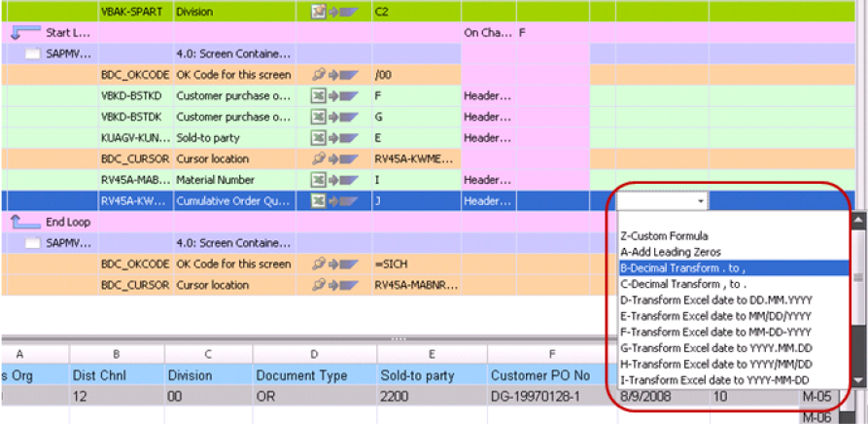Image resolution: width=868 pixels, height=424 pixels.
Task: Click the SAPMV screen folder icon under Start Loop
Action: click(x=34, y=53)
